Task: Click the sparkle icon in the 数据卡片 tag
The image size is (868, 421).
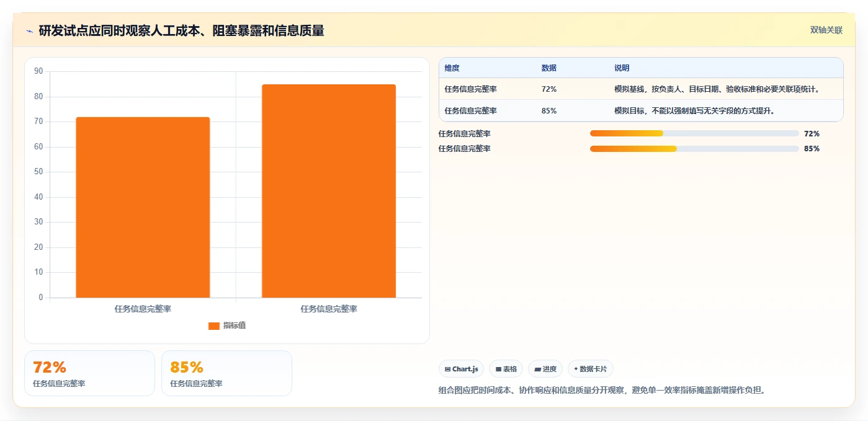Action: pyautogui.click(x=576, y=369)
